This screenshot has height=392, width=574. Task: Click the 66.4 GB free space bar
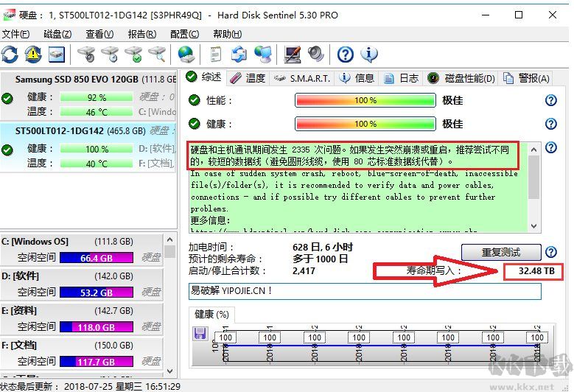coord(97,258)
